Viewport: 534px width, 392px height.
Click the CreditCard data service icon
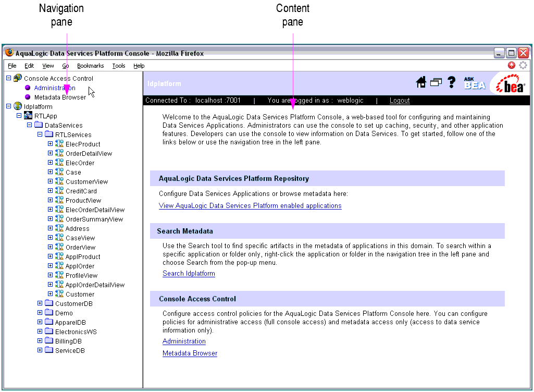click(59, 191)
